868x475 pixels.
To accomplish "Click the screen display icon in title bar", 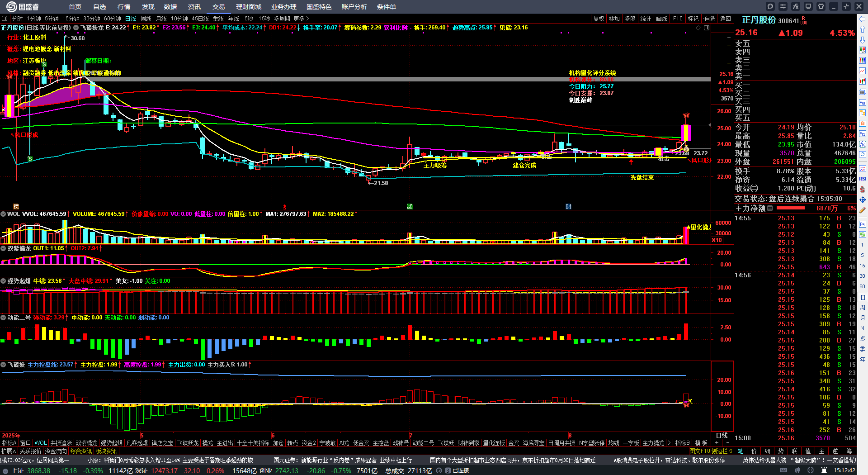I will [808, 6].
